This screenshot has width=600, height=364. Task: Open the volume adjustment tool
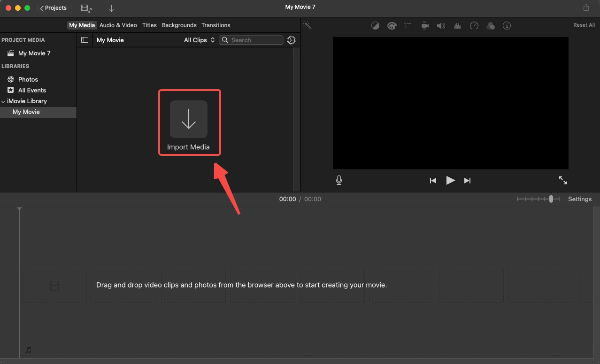click(441, 26)
